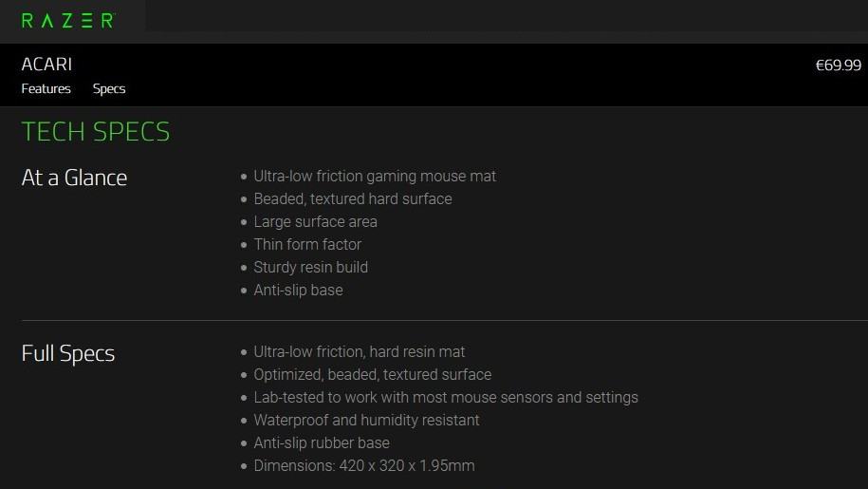Select the Anti-slip rubber base line
Screen dimensions: 868x489
tap(321, 443)
